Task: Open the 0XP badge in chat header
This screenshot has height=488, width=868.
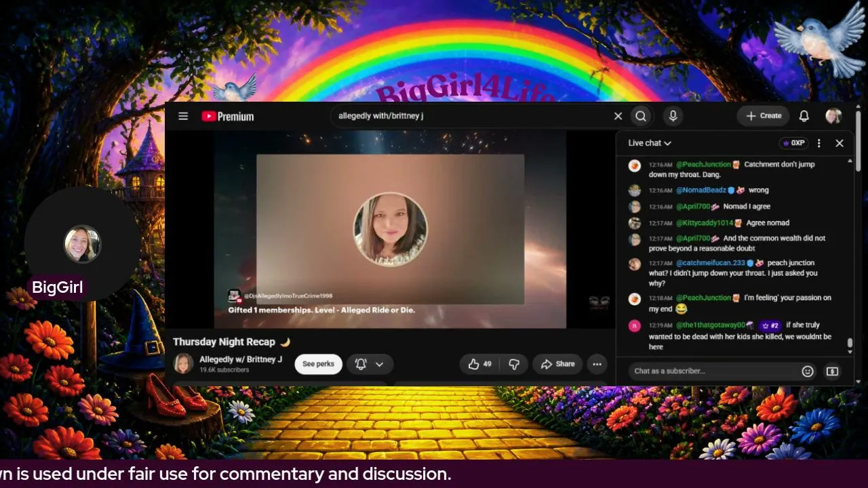Action: pyautogui.click(x=793, y=143)
